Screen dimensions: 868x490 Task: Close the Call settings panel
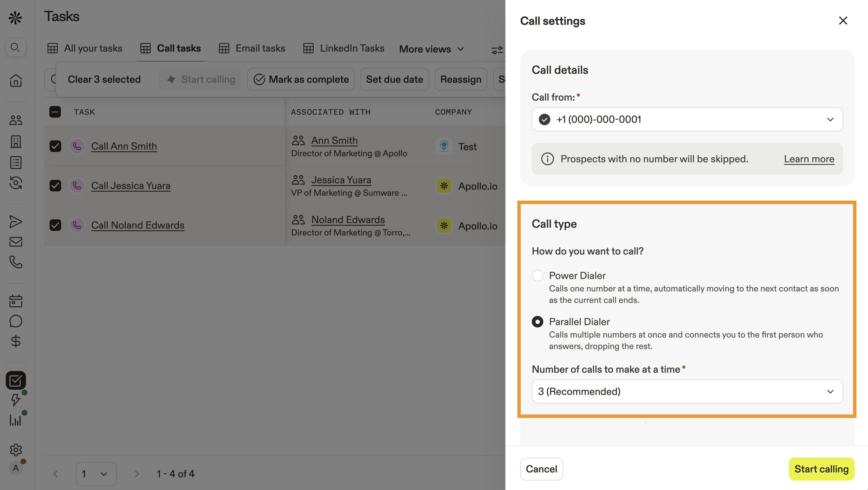click(x=843, y=21)
